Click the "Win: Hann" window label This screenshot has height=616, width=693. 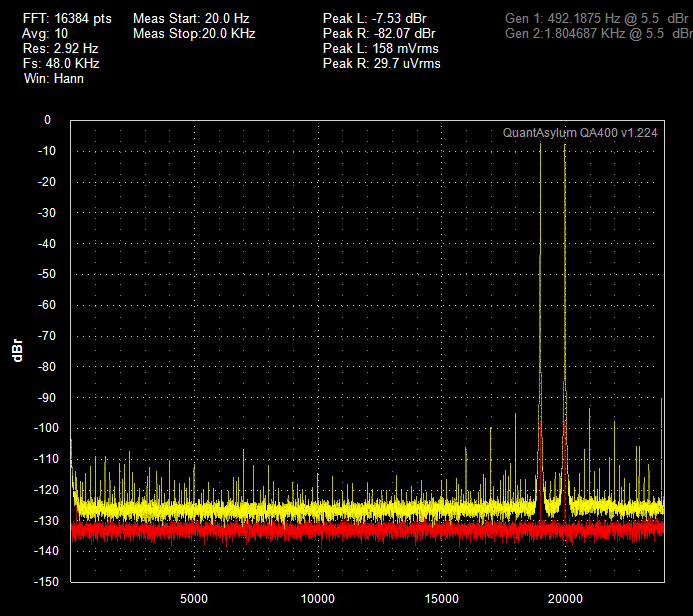click(x=54, y=79)
